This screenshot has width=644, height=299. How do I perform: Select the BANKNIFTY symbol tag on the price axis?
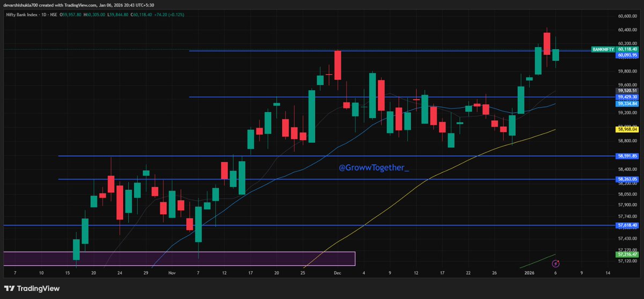[603, 49]
